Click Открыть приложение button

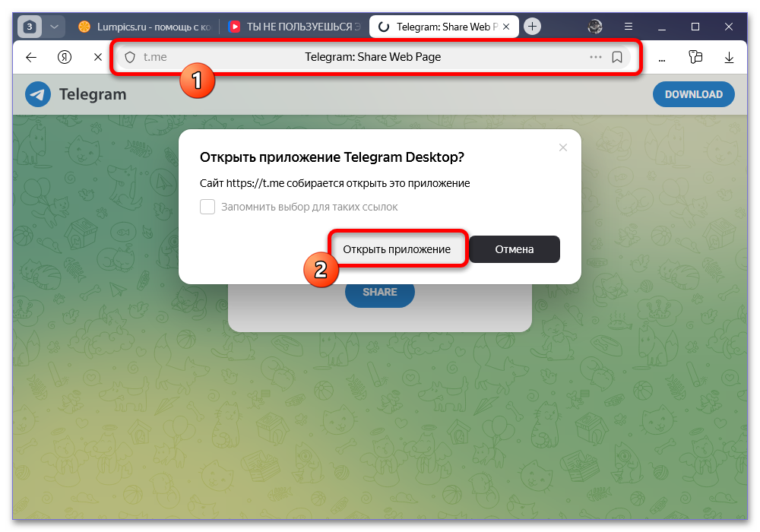(397, 249)
